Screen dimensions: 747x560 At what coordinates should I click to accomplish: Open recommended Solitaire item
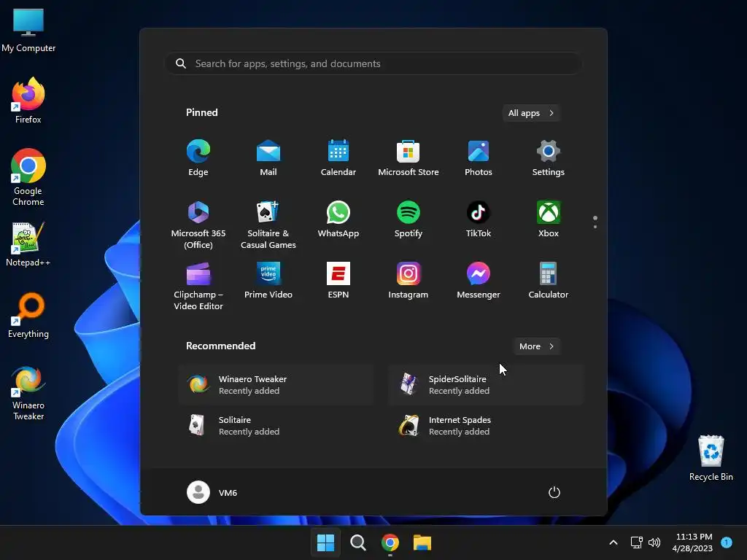[276, 426]
